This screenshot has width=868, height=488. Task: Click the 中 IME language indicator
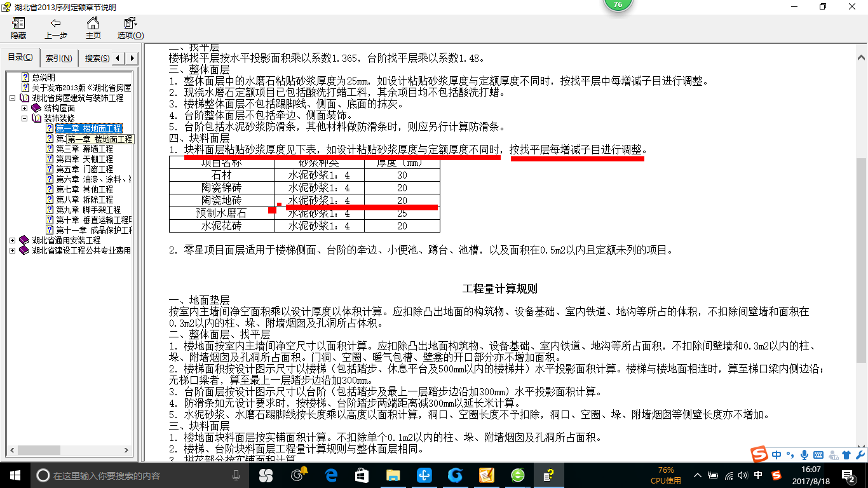(x=759, y=475)
